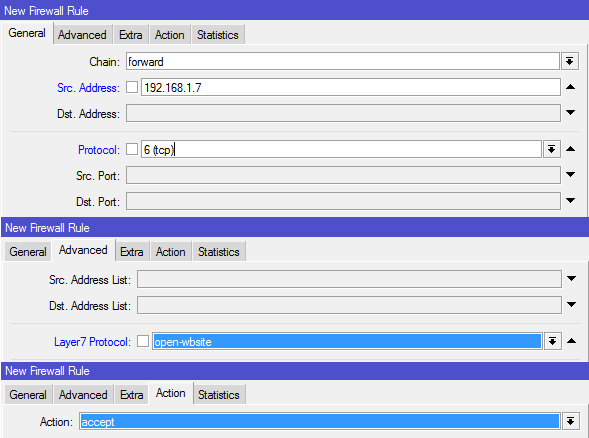
Task: Click the empty Dst. Address field
Action: (343, 113)
